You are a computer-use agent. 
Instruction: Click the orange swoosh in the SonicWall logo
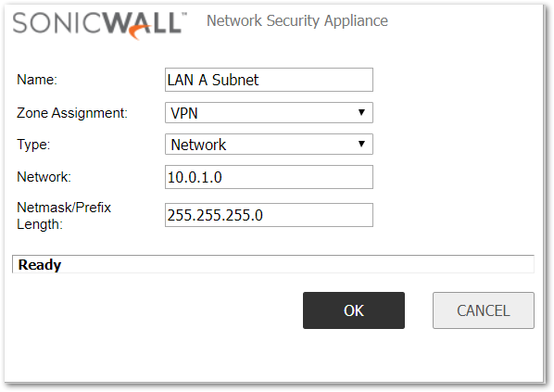pyautogui.click(x=141, y=32)
